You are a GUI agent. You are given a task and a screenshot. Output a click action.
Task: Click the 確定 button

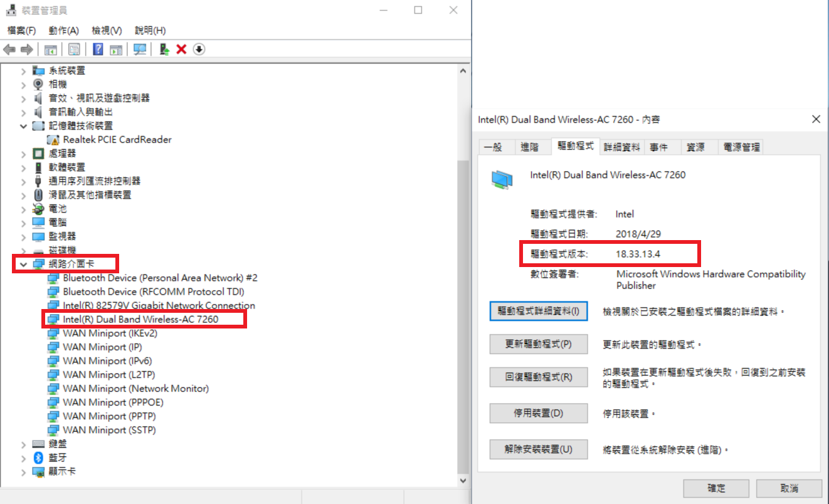(x=716, y=488)
